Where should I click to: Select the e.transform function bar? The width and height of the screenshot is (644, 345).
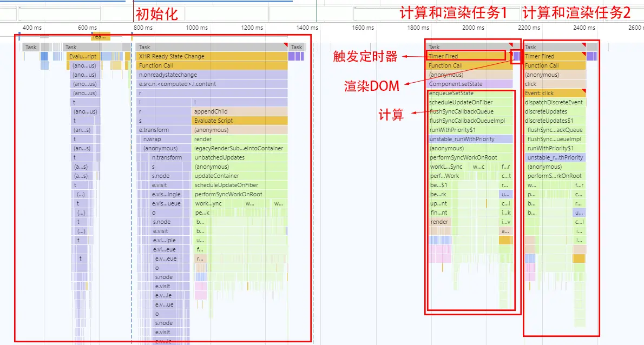163,130
